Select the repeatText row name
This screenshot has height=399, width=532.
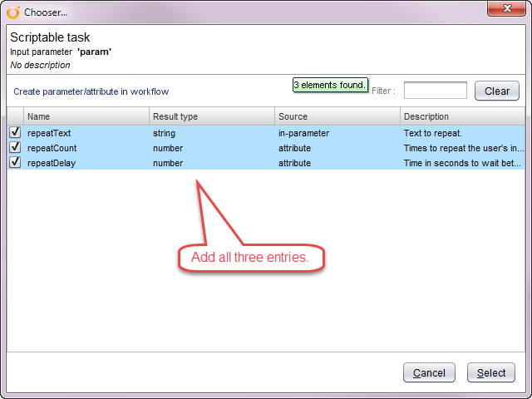pyautogui.click(x=51, y=133)
